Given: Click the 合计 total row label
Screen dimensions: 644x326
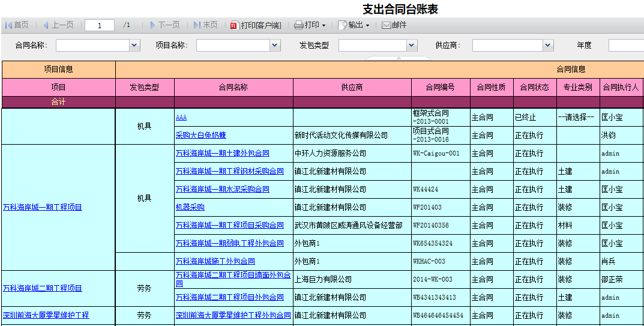Looking at the screenshot, I should (59, 102).
